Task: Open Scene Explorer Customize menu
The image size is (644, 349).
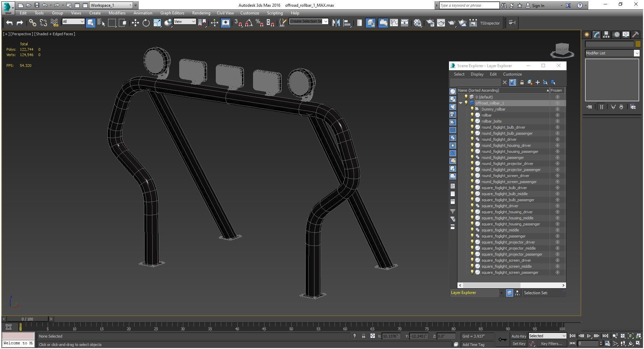Action: tap(512, 74)
